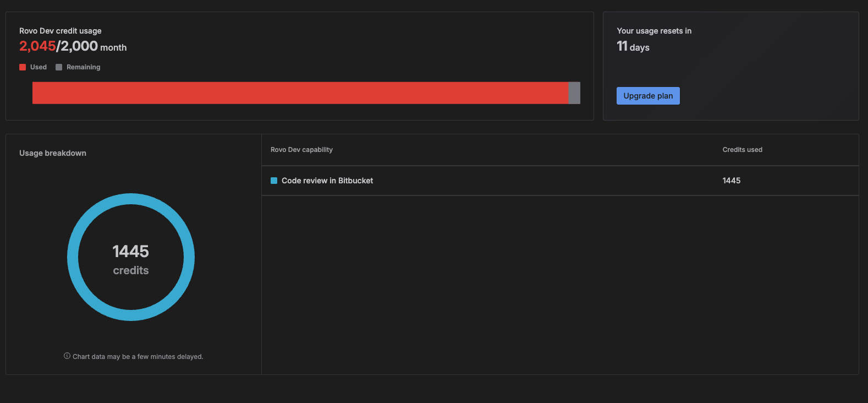
Task: Click the gray Remaining legend swatch
Action: pyautogui.click(x=59, y=67)
